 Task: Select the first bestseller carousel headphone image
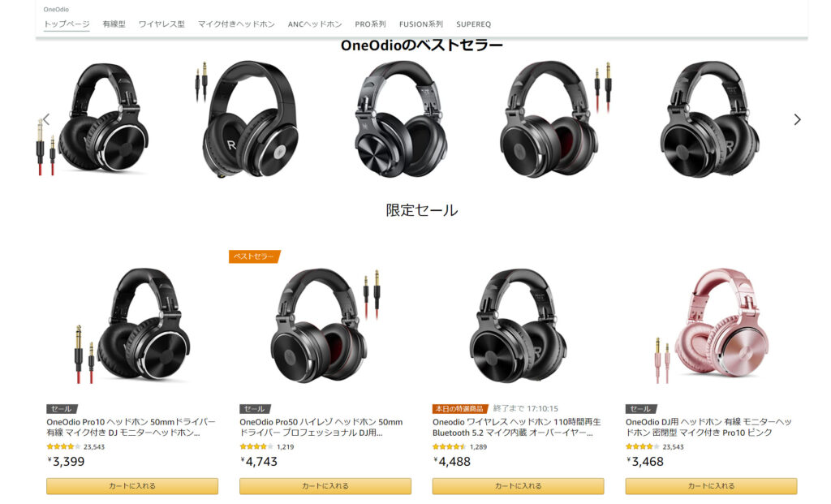click(x=94, y=119)
